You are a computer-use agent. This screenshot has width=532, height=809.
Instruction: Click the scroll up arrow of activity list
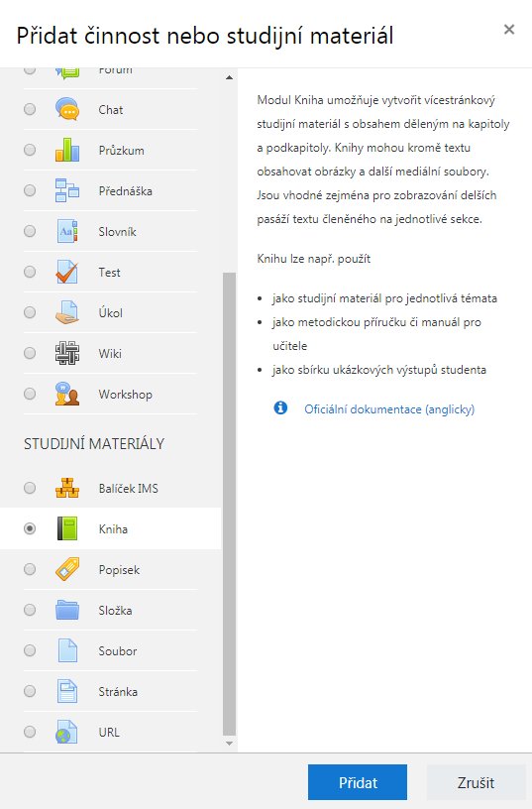[230, 77]
